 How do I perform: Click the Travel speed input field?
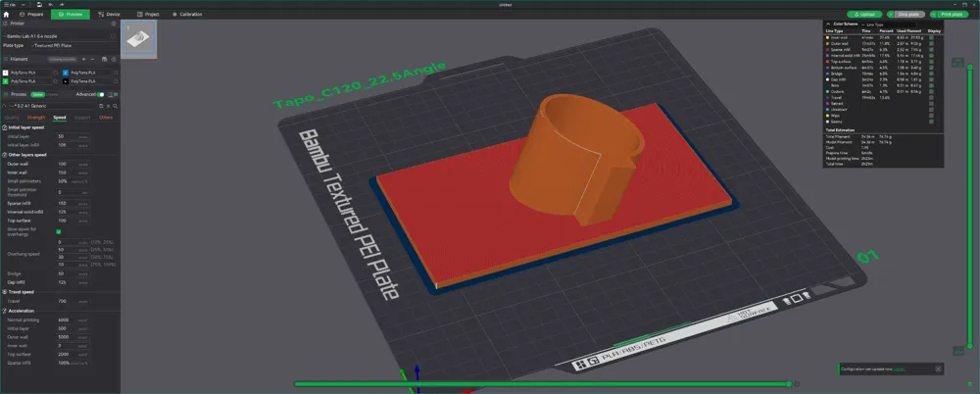[73, 302]
